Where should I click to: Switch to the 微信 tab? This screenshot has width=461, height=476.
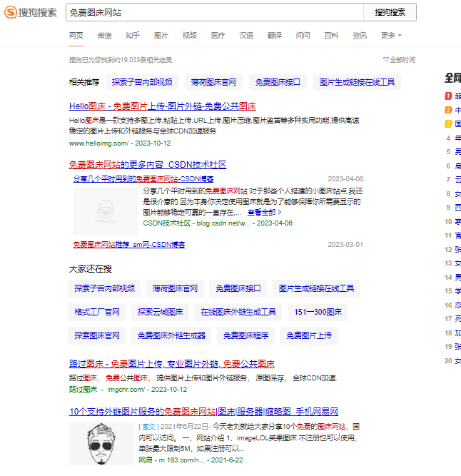[104, 36]
